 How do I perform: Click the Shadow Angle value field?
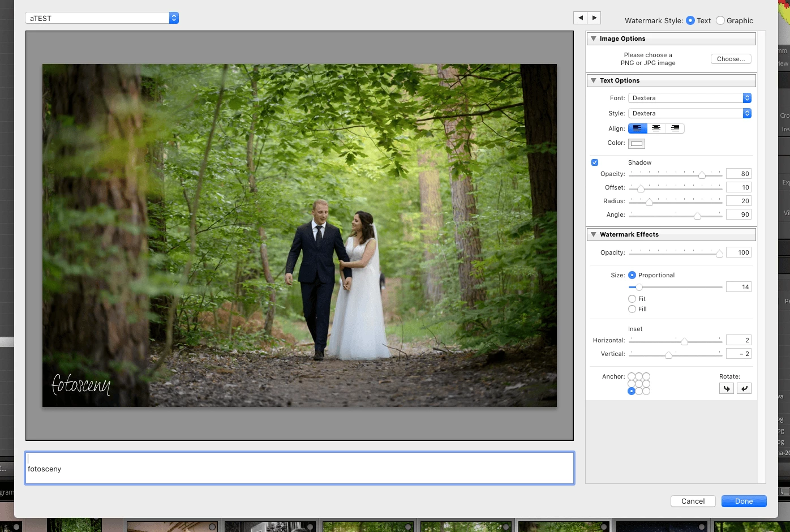click(739, 214)
